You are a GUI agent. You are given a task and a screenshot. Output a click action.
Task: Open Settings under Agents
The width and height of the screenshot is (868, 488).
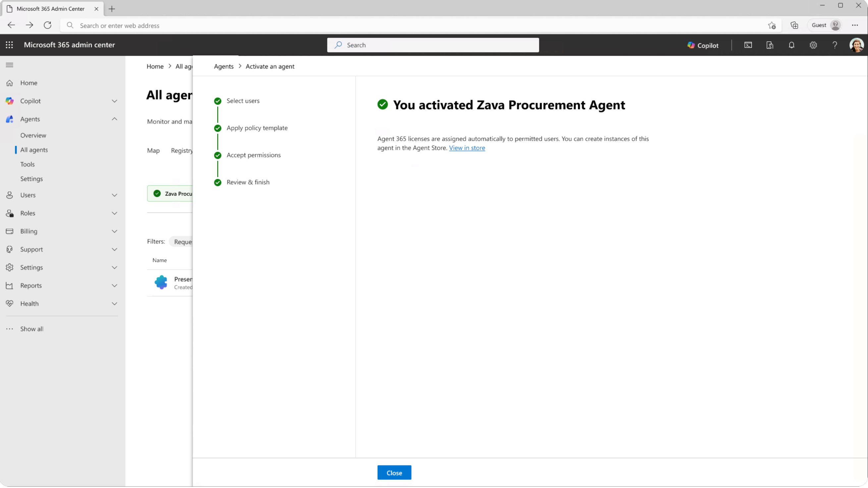[x=31, y=179]
